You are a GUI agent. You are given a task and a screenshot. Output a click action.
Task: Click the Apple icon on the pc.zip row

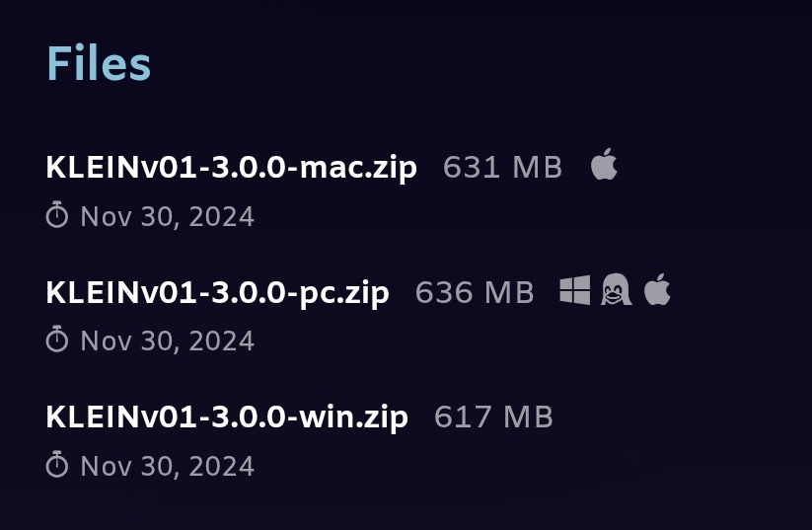657,289
